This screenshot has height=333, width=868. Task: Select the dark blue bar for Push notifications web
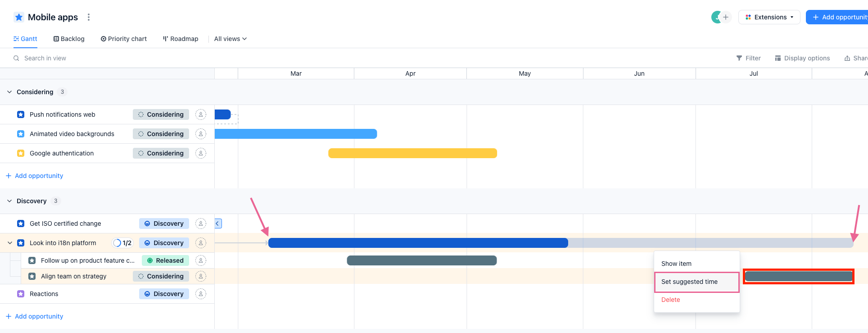(x=223, y=114)
